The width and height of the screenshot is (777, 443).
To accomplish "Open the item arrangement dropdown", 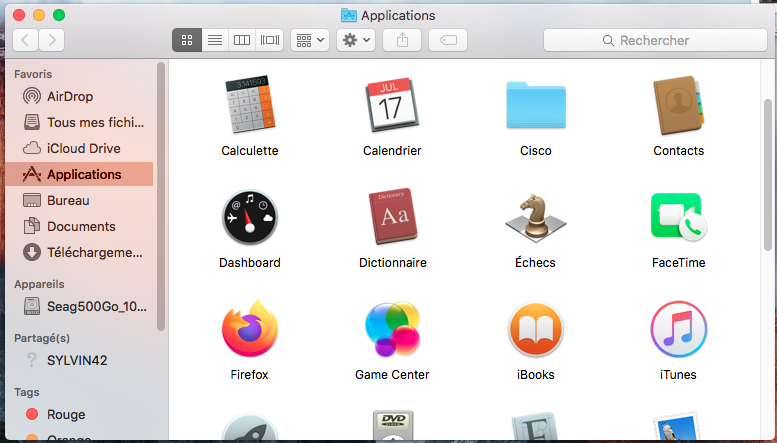I will (309, 40).
